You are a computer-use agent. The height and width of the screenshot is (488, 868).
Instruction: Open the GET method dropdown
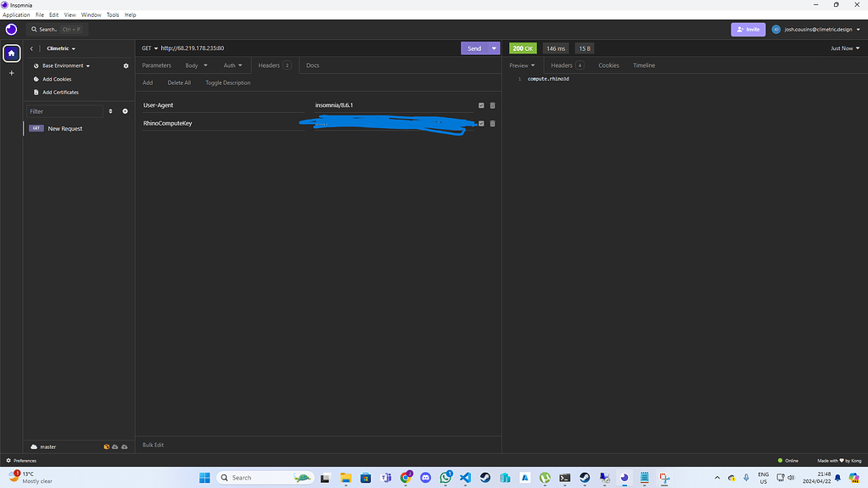coord(149,48)
